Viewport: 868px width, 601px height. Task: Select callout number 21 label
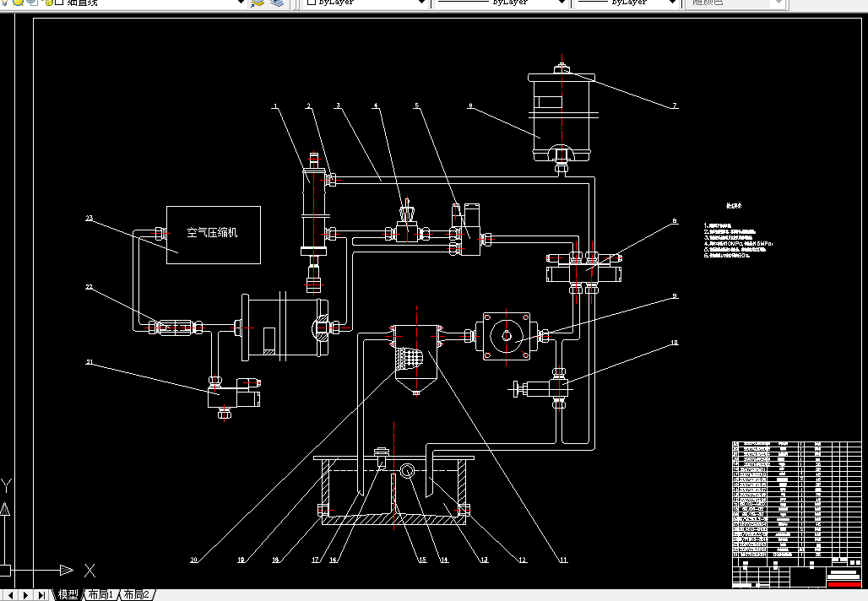90,362
